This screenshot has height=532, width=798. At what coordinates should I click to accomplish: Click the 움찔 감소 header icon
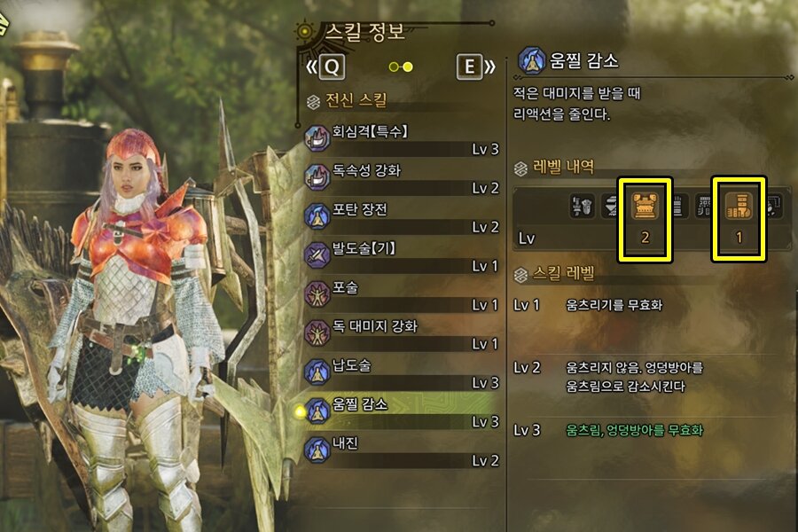(x=531, y=60)
